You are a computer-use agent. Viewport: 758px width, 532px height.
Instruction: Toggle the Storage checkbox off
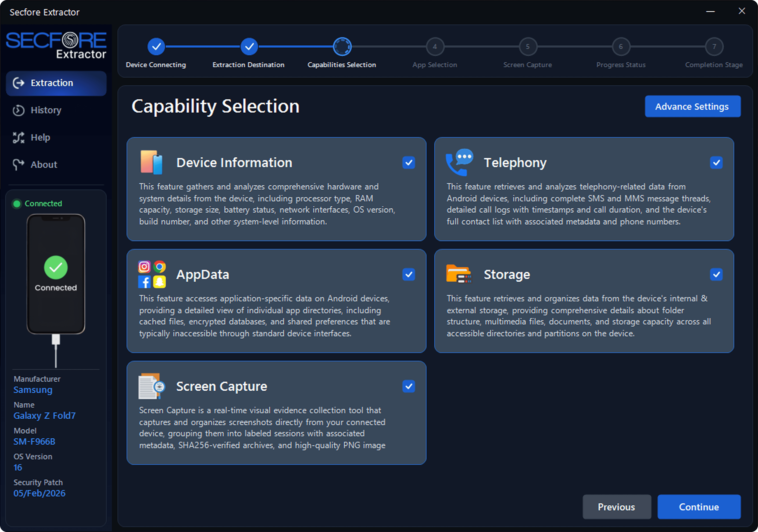[716, 274]
